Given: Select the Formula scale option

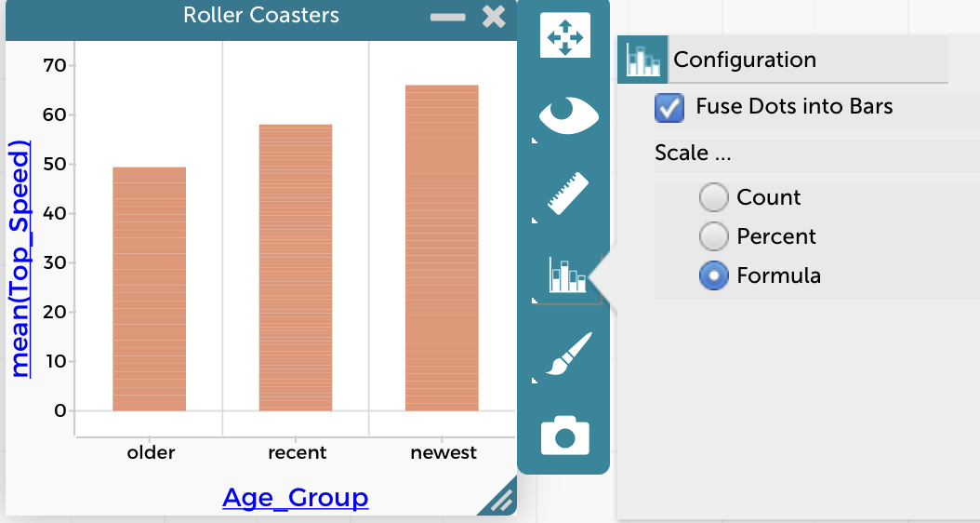Looking at the screenshot, I should coord(713,275).
